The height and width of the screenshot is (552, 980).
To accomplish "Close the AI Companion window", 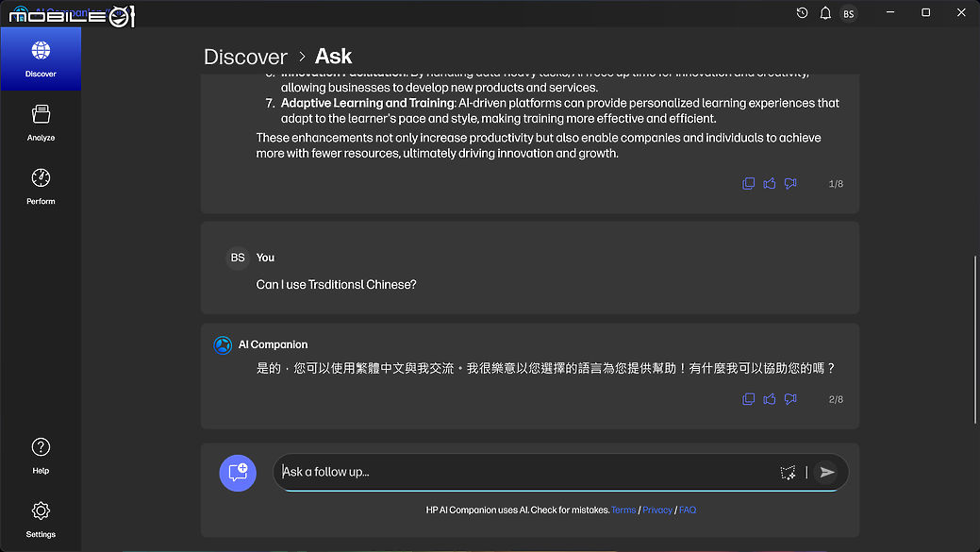I will [x=961, y=12].
